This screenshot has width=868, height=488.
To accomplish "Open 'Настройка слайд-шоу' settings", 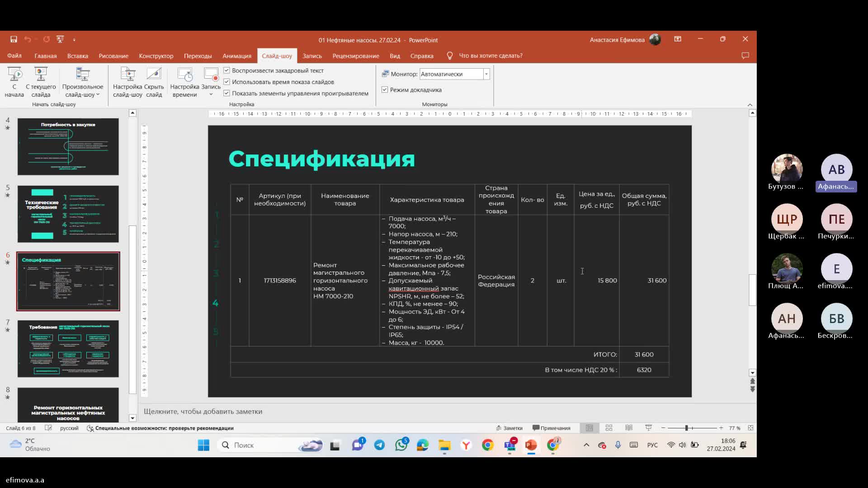I will [127, 82].
